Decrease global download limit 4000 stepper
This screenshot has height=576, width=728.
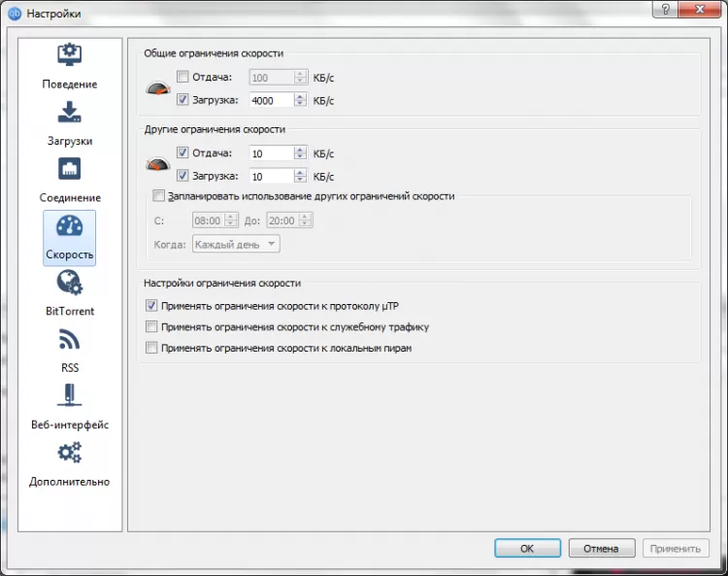(300, 103)
